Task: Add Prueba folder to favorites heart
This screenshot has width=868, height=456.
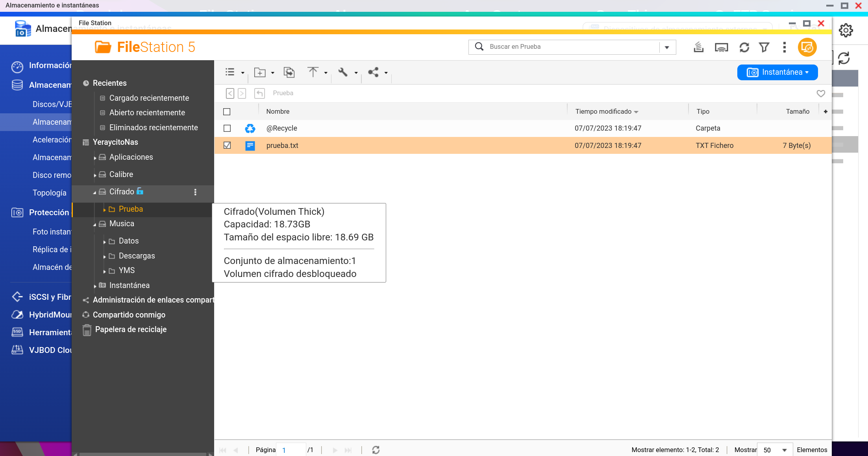Action: click(x=821, y=93)
